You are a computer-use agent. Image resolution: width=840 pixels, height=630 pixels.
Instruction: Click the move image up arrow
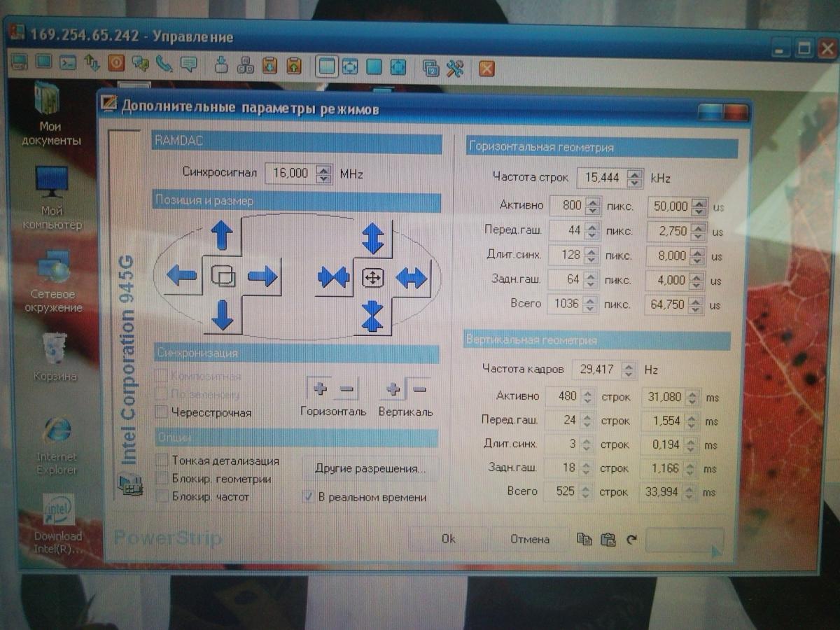(222, 234)
